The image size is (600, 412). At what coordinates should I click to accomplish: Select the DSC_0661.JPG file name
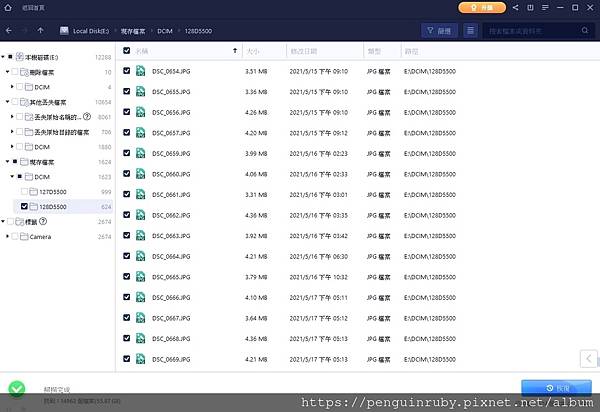(x=171, y=195)
